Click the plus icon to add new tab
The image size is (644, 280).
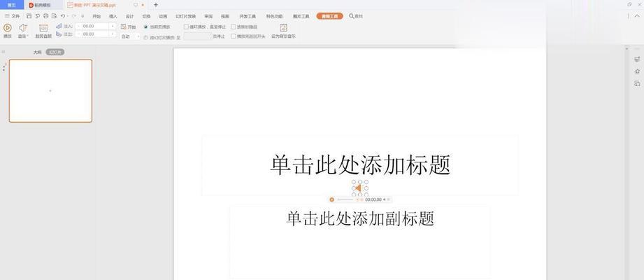156,5
